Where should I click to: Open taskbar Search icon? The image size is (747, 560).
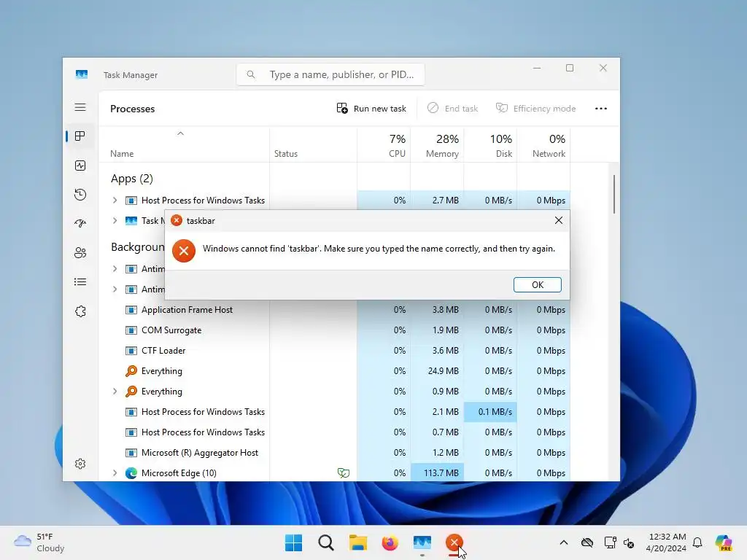(326, 542)
